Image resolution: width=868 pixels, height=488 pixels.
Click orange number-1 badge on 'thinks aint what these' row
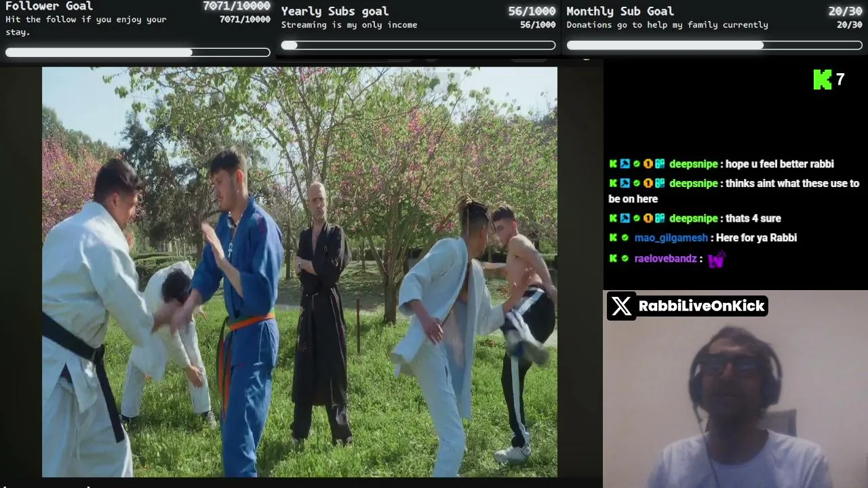point(648,183)
